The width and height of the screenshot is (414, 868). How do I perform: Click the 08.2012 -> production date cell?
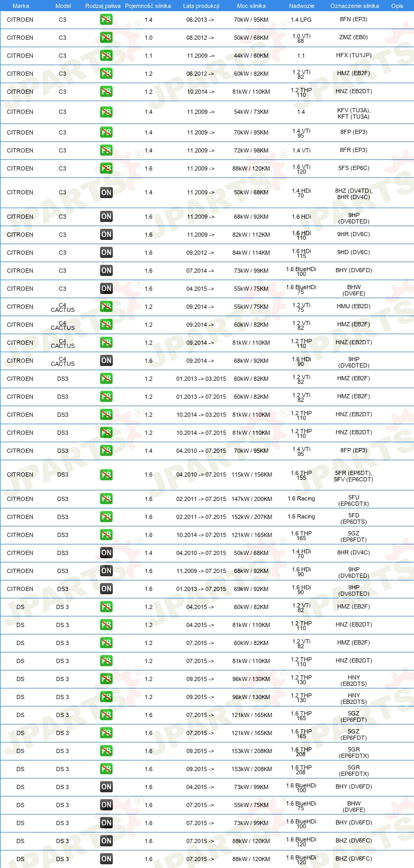(201, 38)
